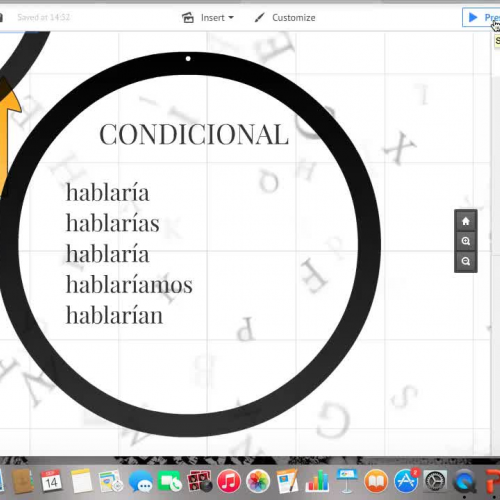
Task: Open Maps from the dock
Action: (x=110, y=481)
